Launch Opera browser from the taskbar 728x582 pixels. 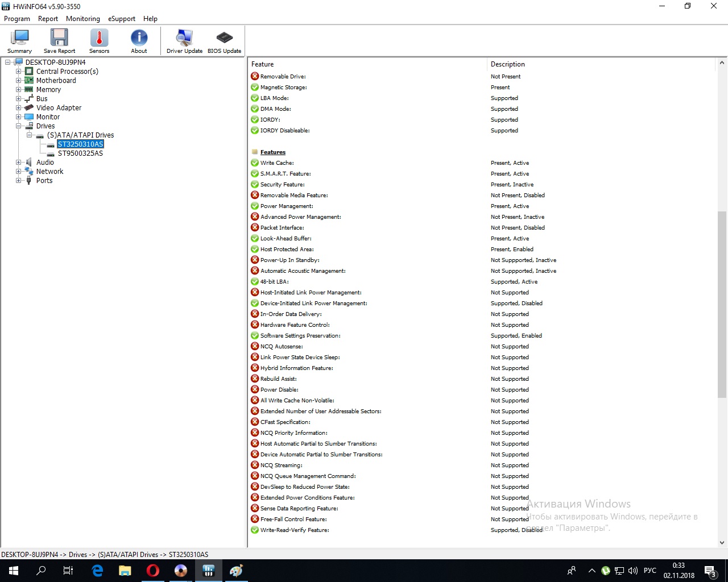[153, 571]
